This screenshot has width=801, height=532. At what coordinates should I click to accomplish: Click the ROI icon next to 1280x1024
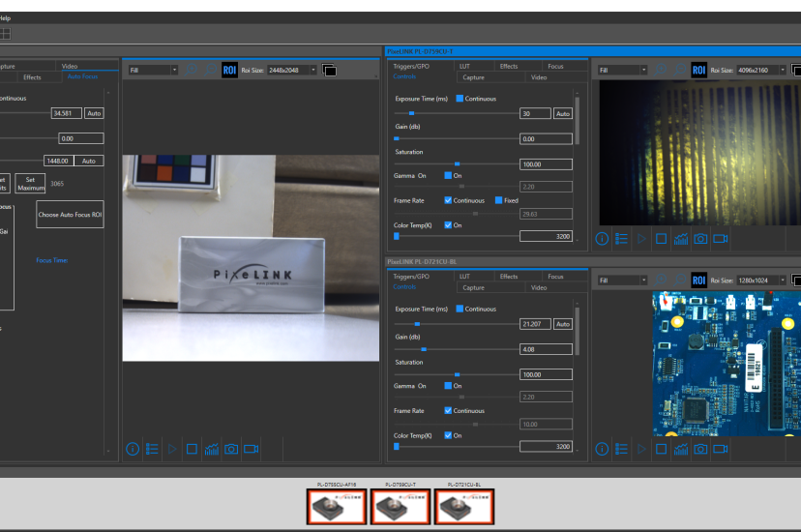click(698, 280)
